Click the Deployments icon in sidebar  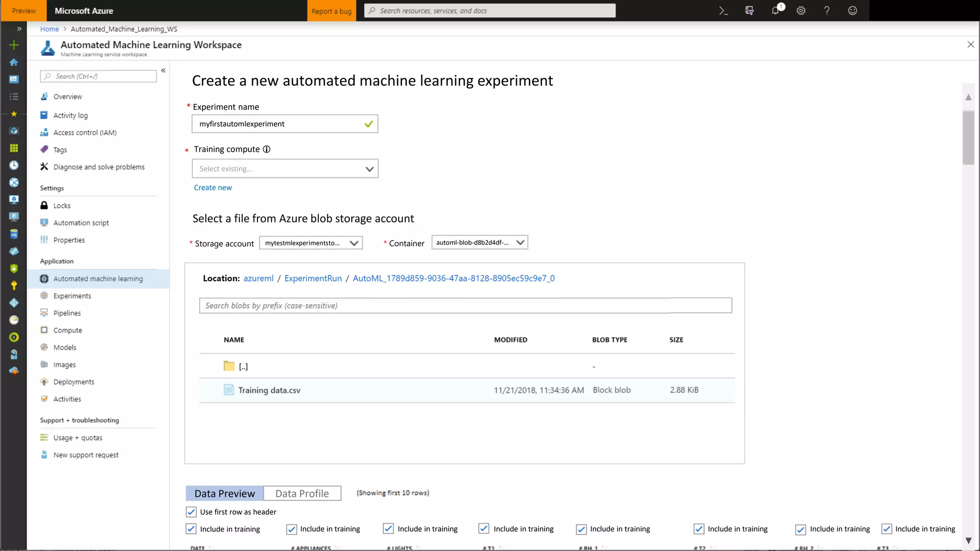pos(44,382)
